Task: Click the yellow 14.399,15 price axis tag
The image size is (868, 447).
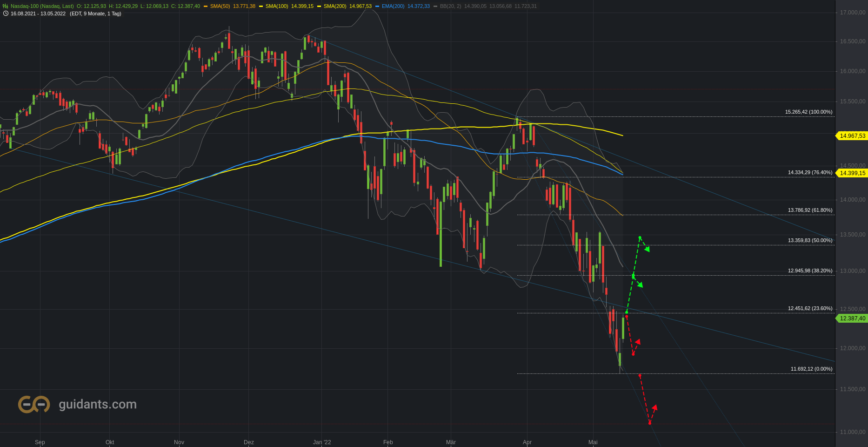Action: point(851,173)
